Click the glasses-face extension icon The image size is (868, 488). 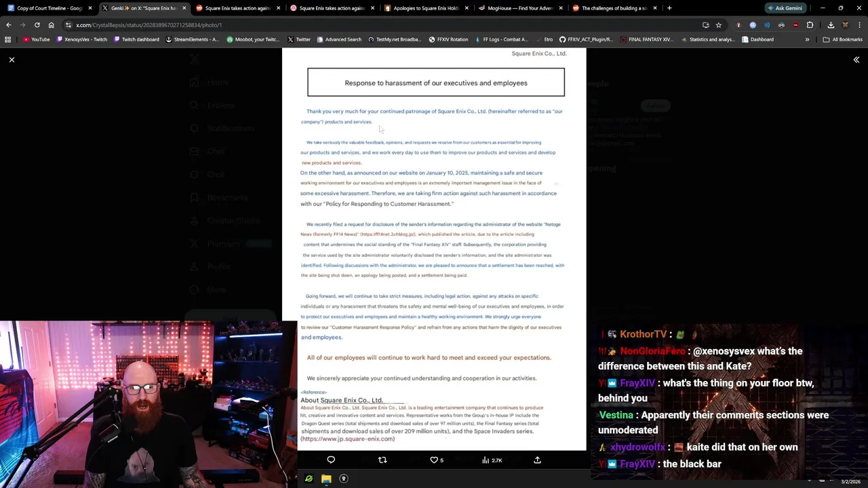click(781, 25)
